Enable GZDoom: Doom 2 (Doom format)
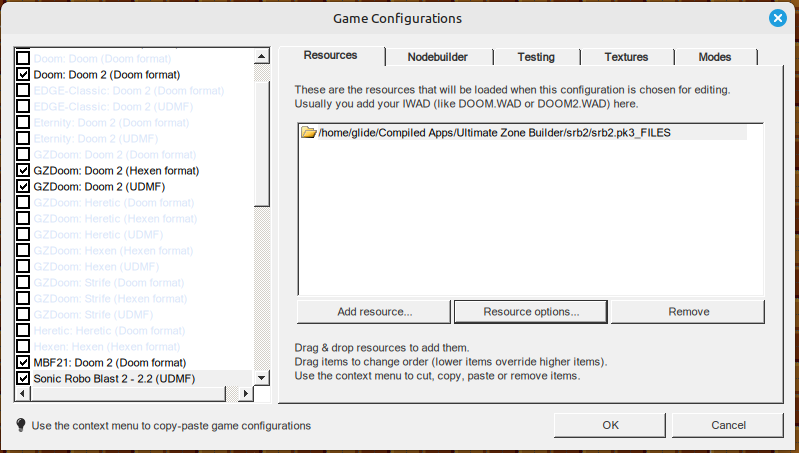 click(23, 154)
